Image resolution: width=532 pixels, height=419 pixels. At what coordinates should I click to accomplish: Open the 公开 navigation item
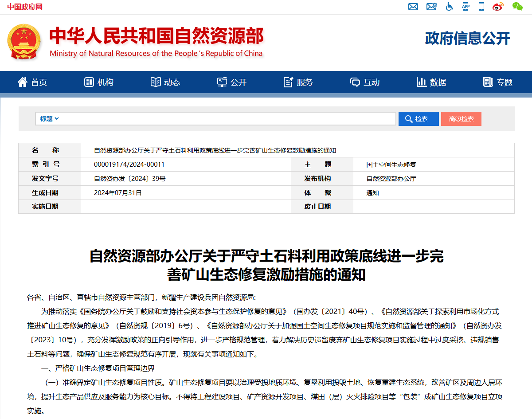coord(232,82)
